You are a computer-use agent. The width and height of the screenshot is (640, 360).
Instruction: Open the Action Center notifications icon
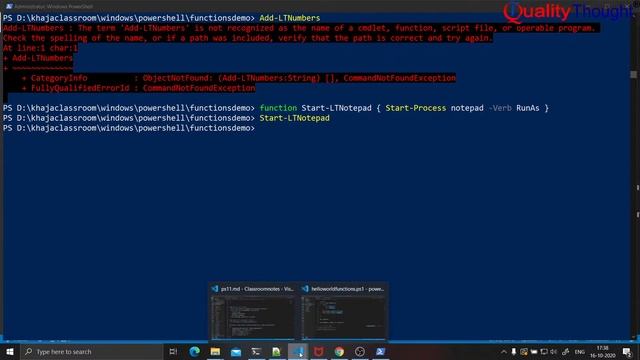pos(627,352)
